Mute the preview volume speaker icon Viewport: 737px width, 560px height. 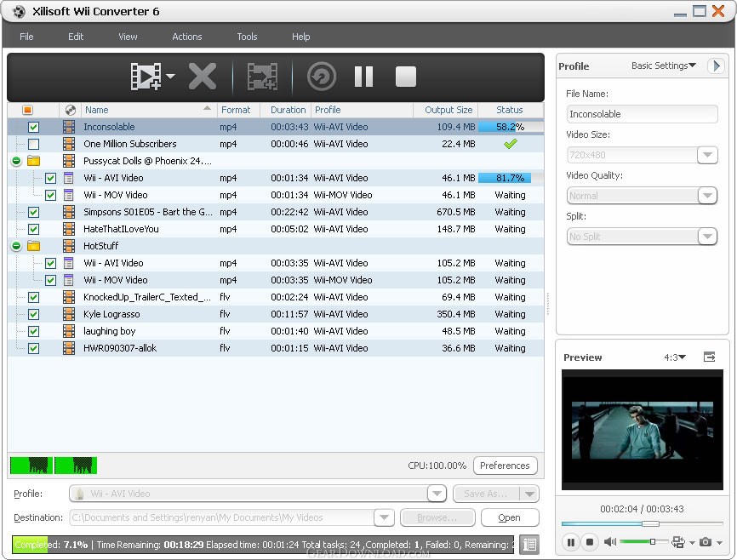pos(610,542)
